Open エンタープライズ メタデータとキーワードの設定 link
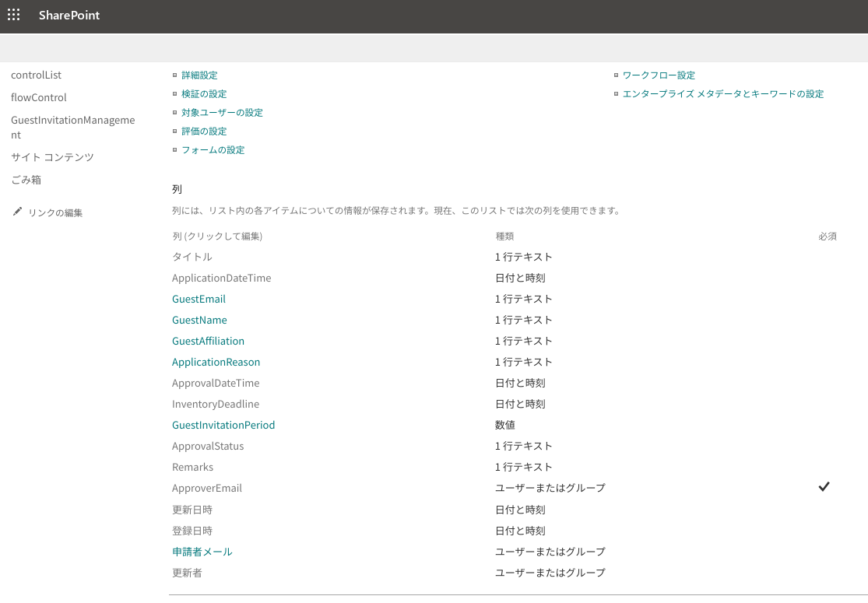The height and width of the screenshot is (603, 868). pos(722,94)
